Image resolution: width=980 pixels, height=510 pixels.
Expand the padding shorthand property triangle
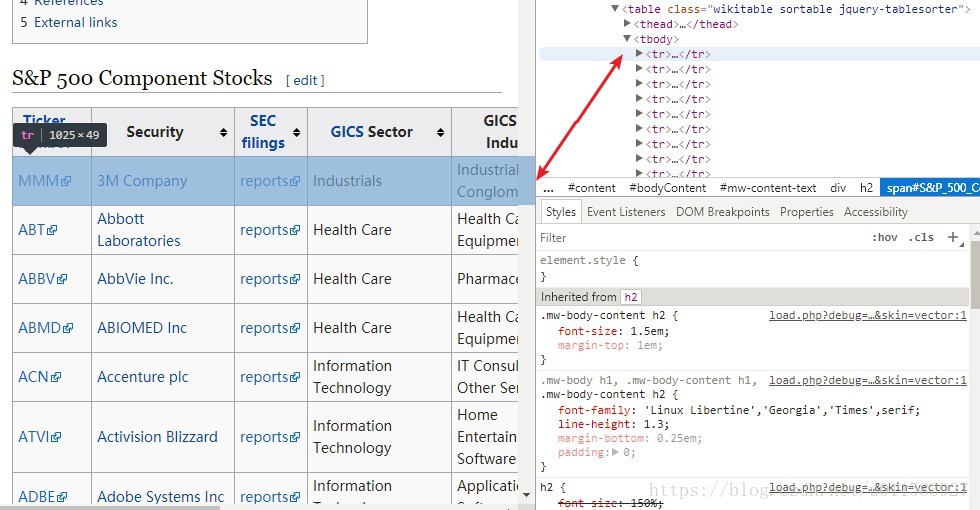coord(615,452)
